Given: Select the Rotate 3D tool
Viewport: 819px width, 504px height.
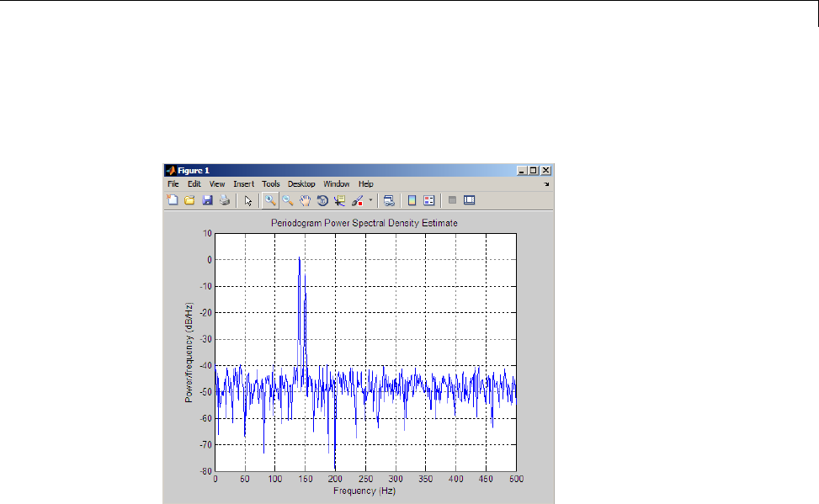Looking at the screenshot, I should [322, 200].
